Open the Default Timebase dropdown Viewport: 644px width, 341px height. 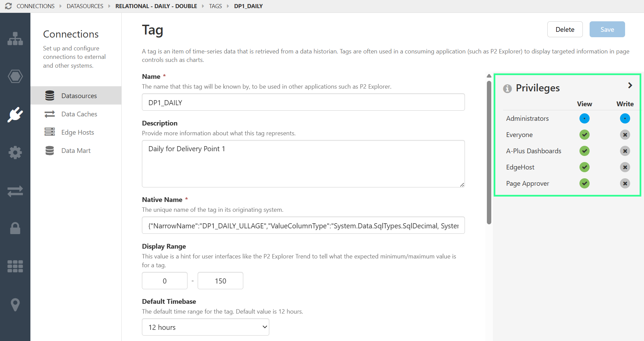point(205,327)
